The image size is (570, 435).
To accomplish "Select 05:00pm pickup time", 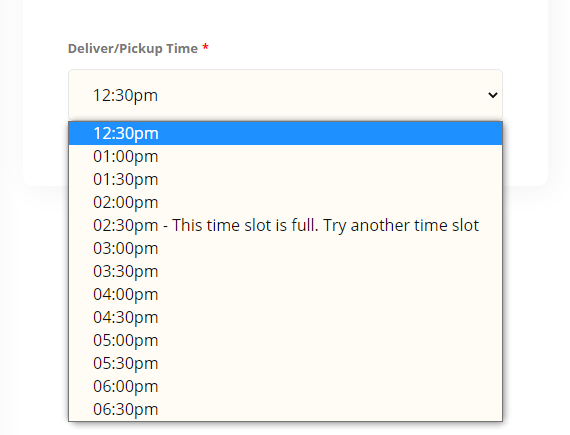I will click(285, 340).
